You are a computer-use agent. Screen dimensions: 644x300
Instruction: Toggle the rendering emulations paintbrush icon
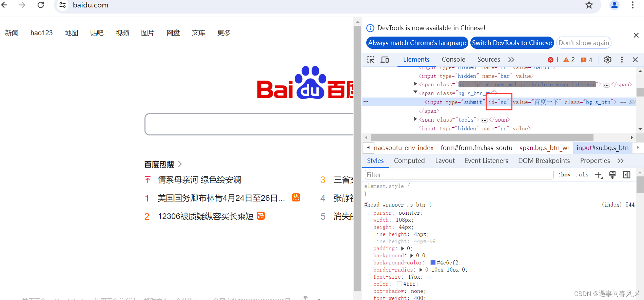(612, 175)
